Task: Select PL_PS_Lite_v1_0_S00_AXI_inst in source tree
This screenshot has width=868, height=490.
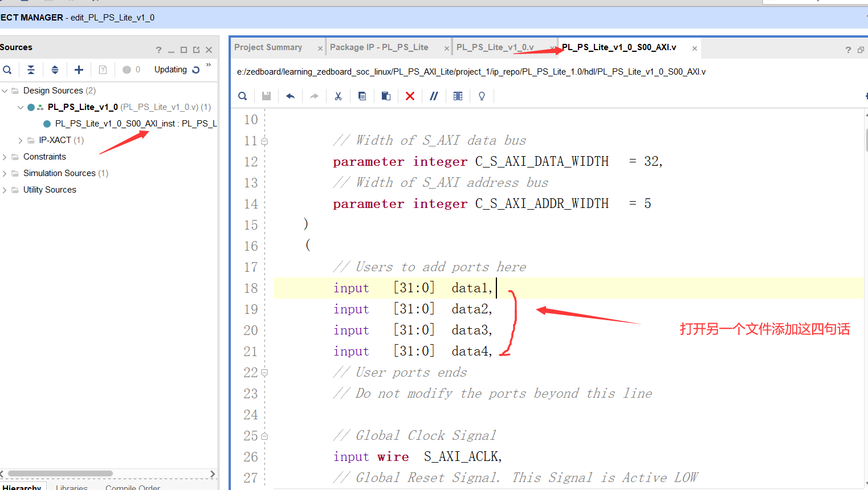Action: 130,124
